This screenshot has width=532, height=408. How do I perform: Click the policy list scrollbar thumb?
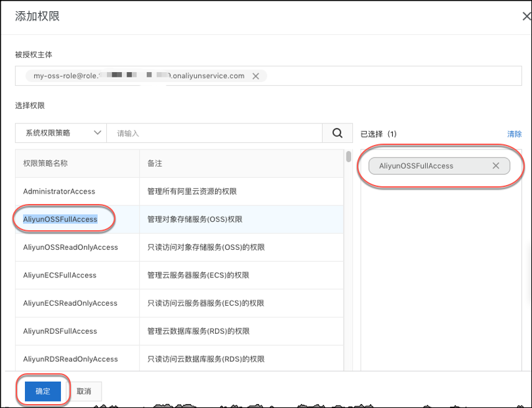(x=348, y=157)
